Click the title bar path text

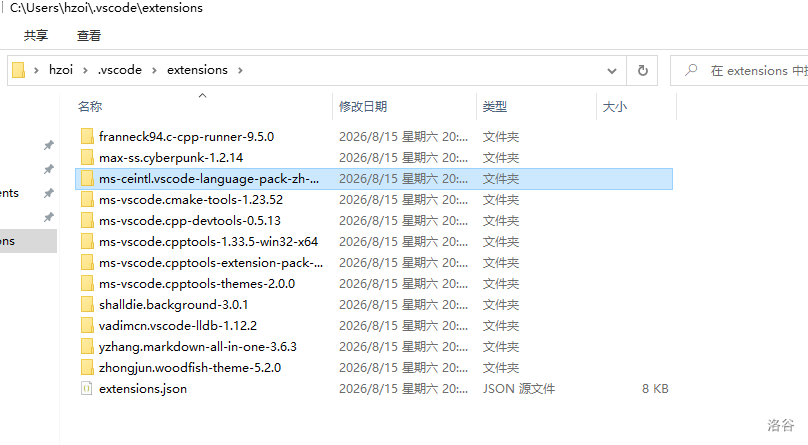[x=107, y=8]
